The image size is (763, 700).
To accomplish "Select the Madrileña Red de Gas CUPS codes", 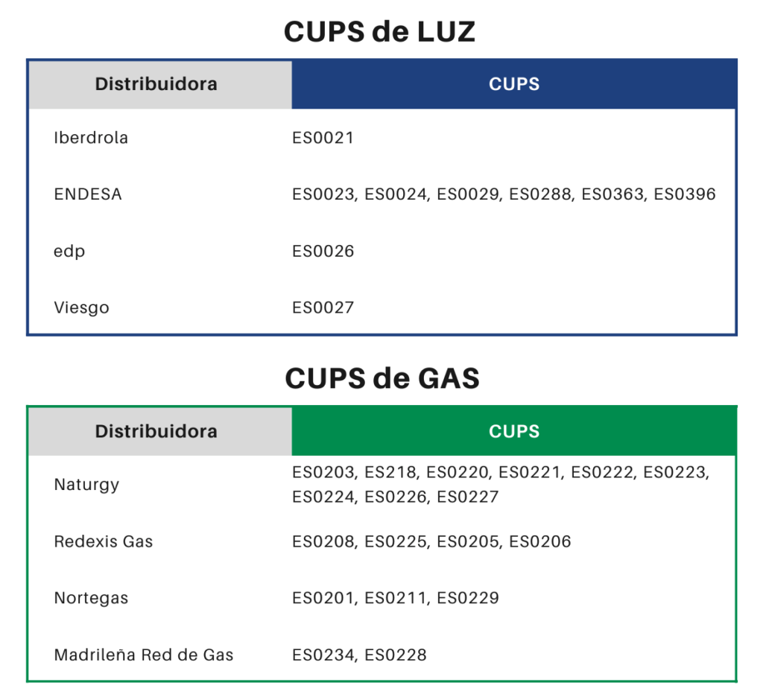I will [359, 655].
